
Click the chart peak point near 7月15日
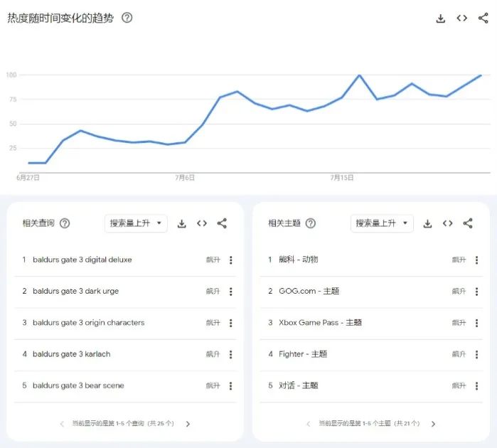(360, 75)
